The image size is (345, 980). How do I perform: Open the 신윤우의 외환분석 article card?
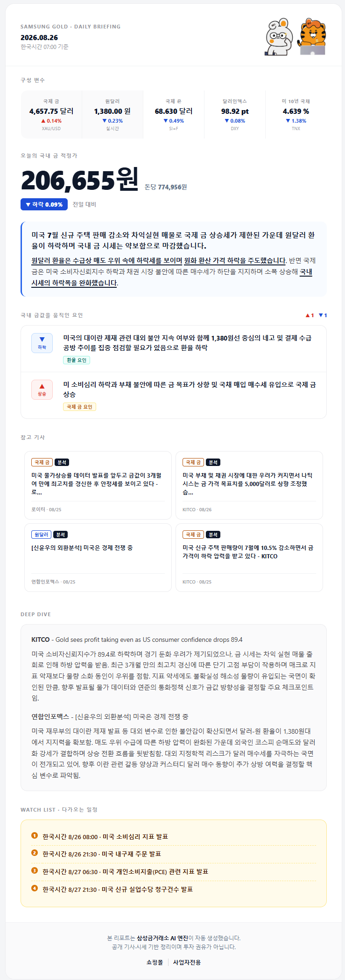click(x=98, y=557)
